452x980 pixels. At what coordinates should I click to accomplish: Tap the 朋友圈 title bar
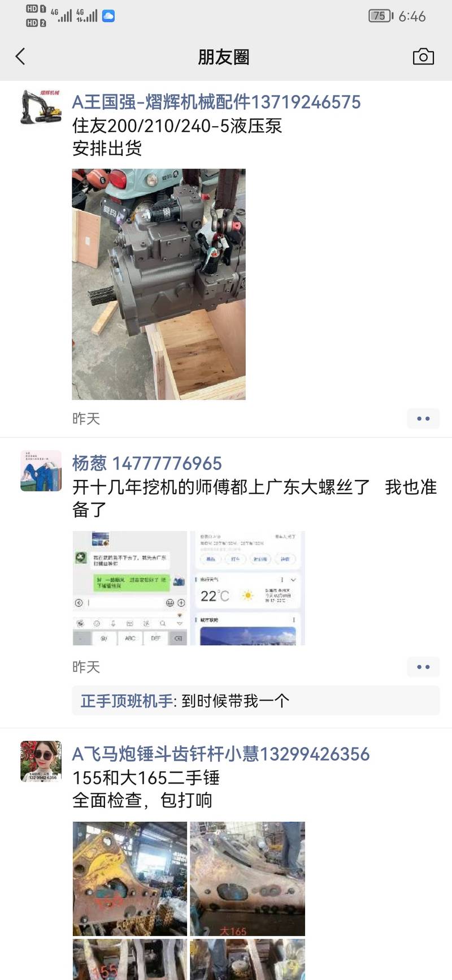[x=224, y=57]
